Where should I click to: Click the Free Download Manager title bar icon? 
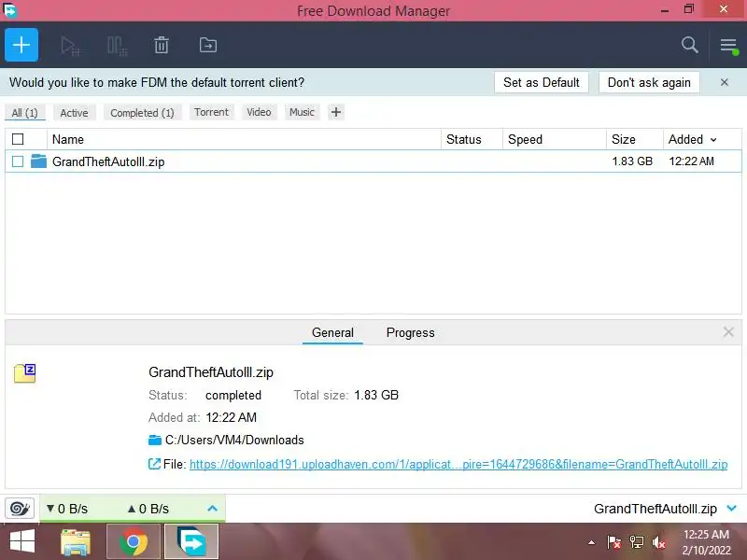(x=9, y=10)
